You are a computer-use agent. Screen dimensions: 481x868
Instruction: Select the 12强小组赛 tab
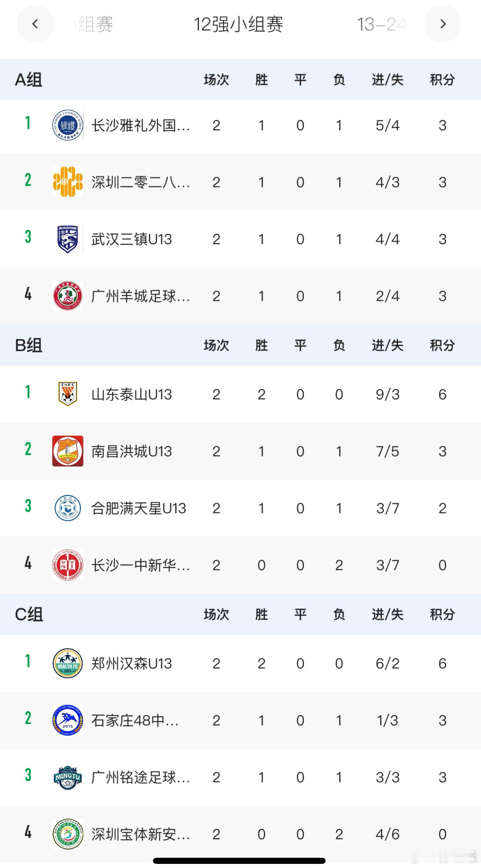[238, 24]
